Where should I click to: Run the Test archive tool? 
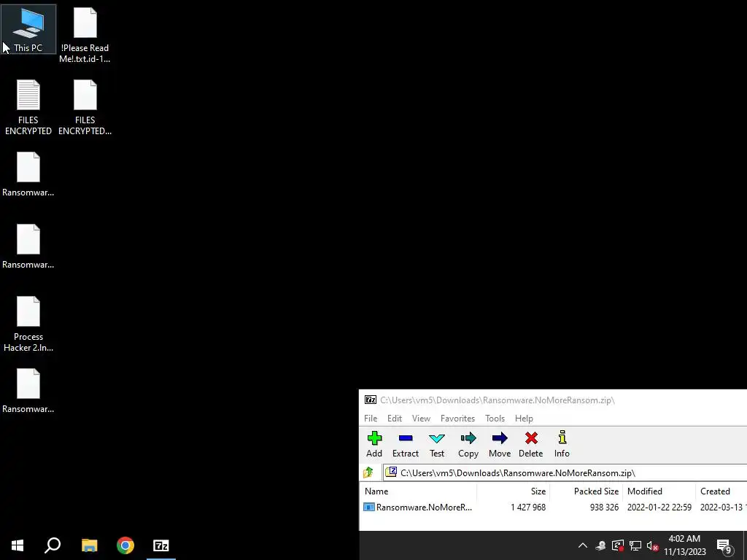437,444
